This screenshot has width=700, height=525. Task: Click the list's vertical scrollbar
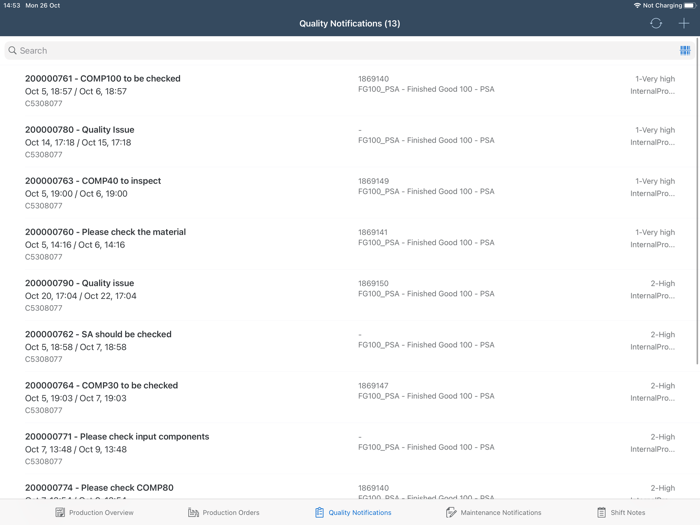697,201
